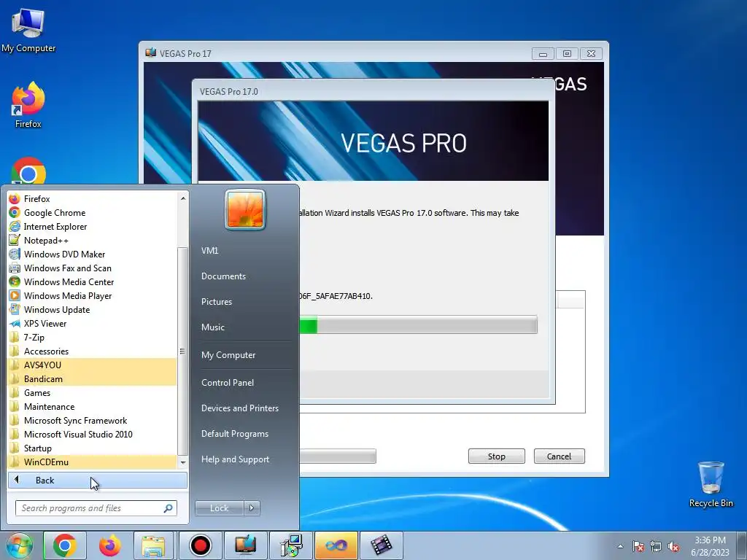Image resolution: width=747 pixels, height=560 pixels.
Task: Expand Microsoft Visual Studio 2010 folder
Action: pos(92,434)
